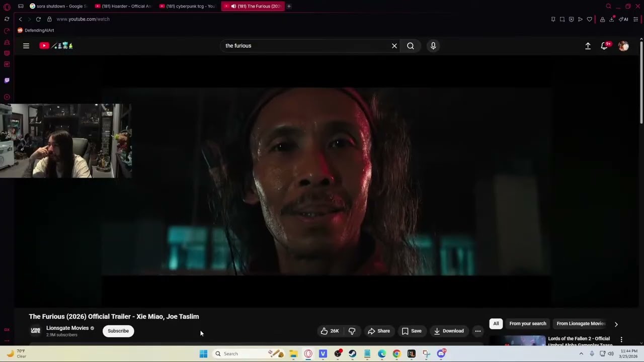Switch to the sora shutdown Google tab
The width and height of the screenshot is (644, 362).
58,6
